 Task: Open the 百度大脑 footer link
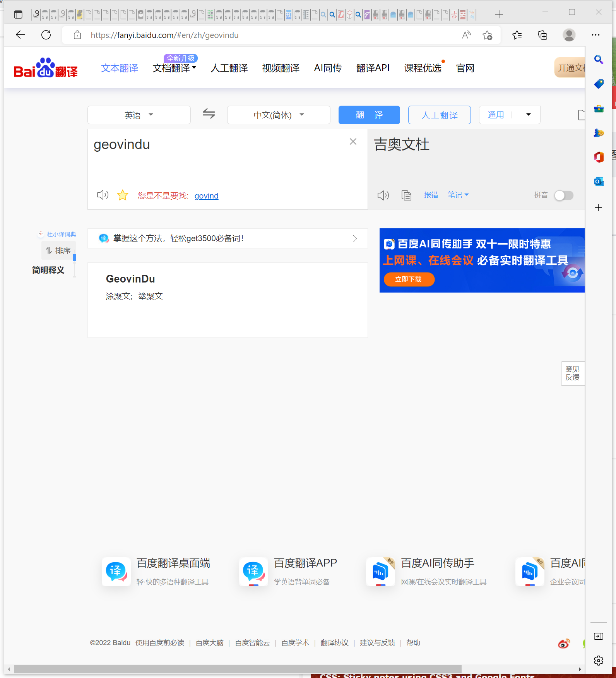tap(210, 643)
